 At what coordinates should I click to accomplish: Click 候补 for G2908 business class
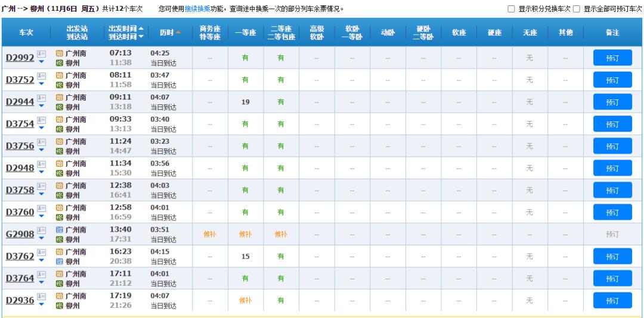[x=210, y=234]
